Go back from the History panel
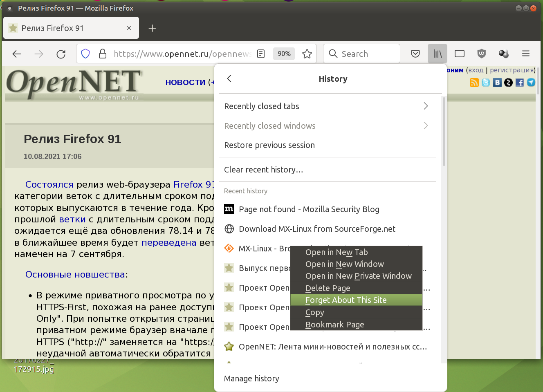This screenshot has height=392, width=543. [229, 78]
